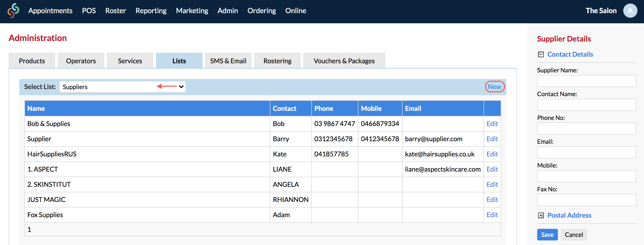Click the salon app logo icon
Image resolution: width=644 pixels, height=245 pixels.
click(x=13, y=11)
